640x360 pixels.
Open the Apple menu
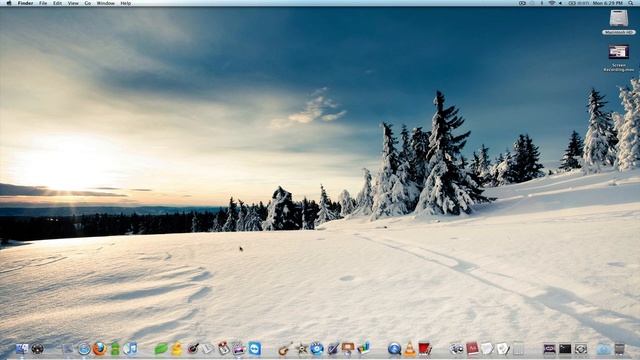pos(9,3)
